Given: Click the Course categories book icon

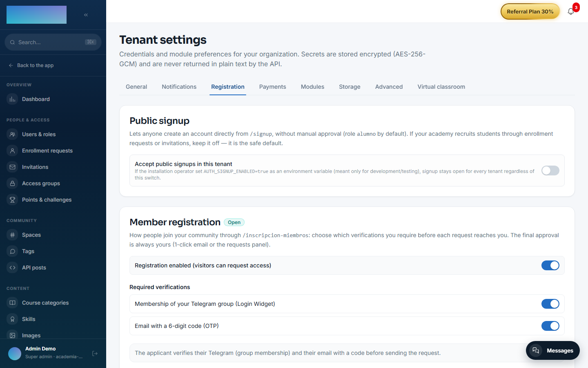Looking at the screenshot, I should (13, 303).
